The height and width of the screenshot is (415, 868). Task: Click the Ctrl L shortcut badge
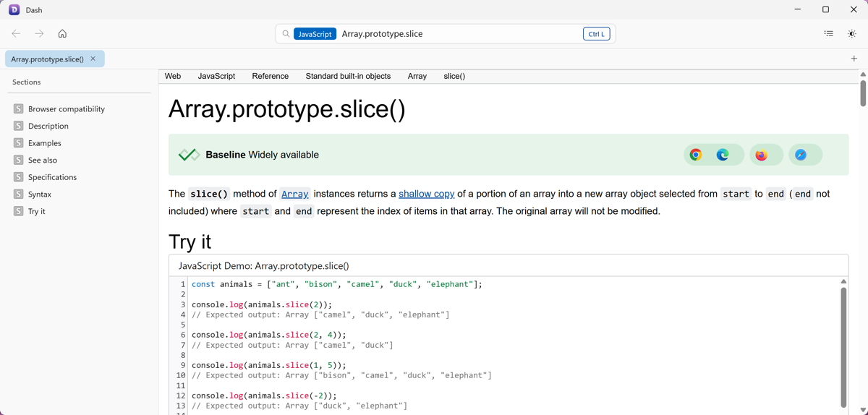pos(597,34)
